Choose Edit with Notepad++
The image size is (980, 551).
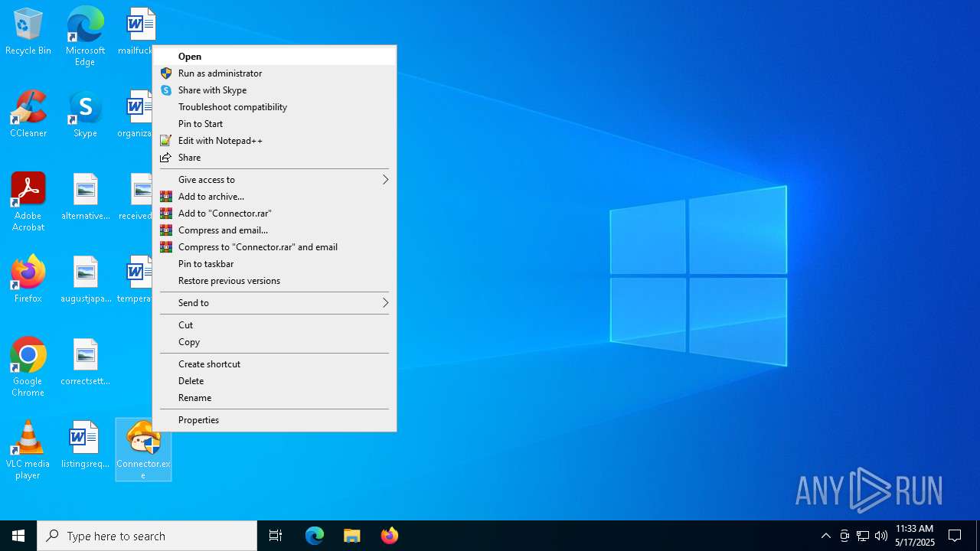click(275, 141)
